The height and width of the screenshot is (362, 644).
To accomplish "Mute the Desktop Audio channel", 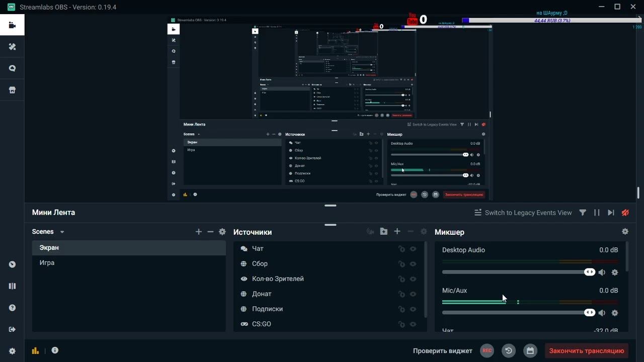I will tap(602, 272).
